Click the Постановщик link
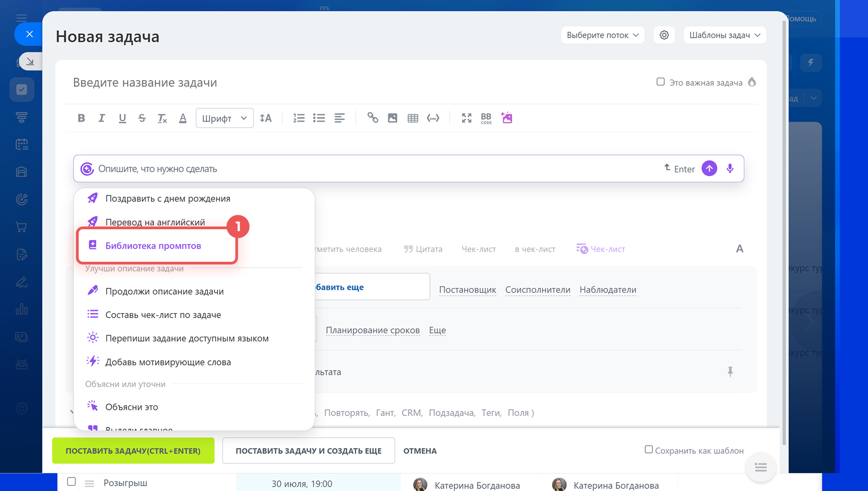Viewport: 868px width, 491px height. [467, 290]
